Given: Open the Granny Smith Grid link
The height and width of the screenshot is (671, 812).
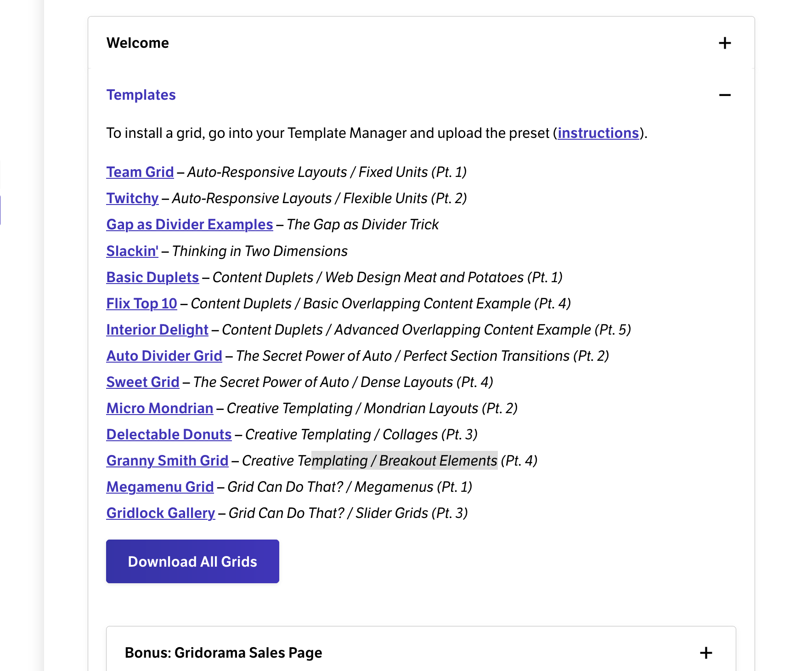Looking at the screenshot, I should pyautogui.click(x=167, y=461).
